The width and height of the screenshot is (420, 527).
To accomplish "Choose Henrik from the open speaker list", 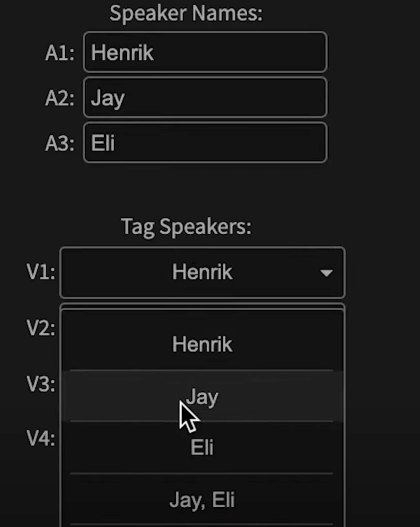I will tap(202, 344).
